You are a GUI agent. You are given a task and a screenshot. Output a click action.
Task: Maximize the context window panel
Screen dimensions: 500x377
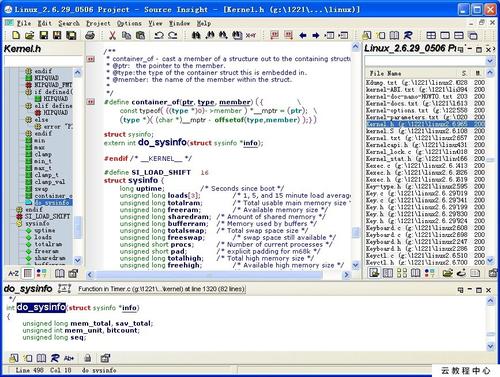(479, 290)
